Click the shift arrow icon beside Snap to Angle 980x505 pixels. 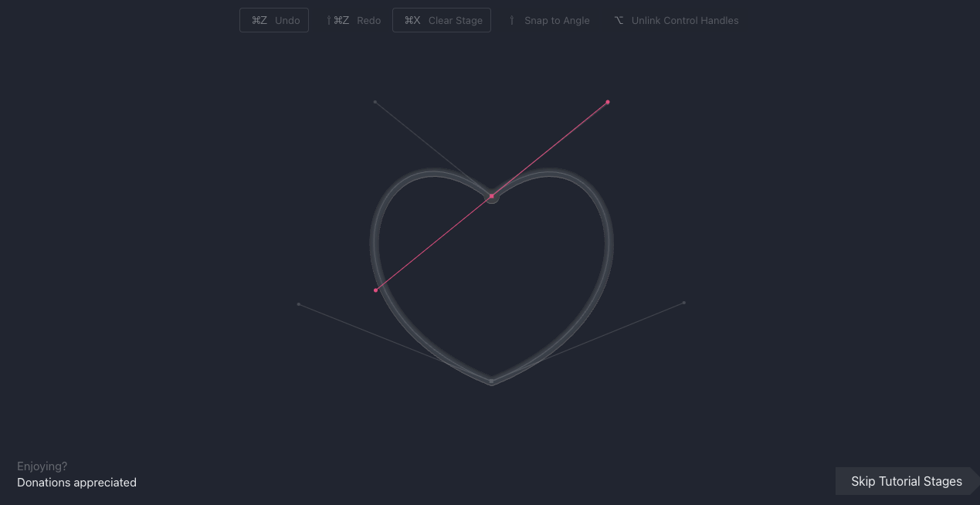coord(512,21)
